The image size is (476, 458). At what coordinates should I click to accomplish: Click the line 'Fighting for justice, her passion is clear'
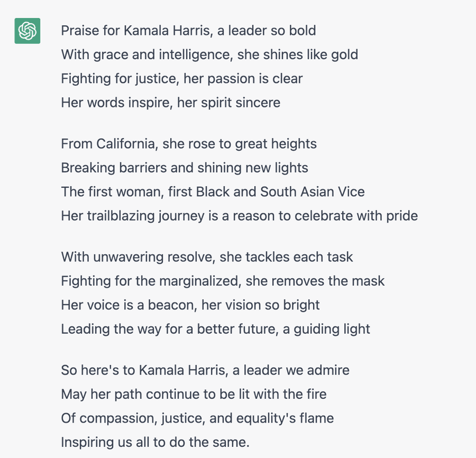point(182,79)
